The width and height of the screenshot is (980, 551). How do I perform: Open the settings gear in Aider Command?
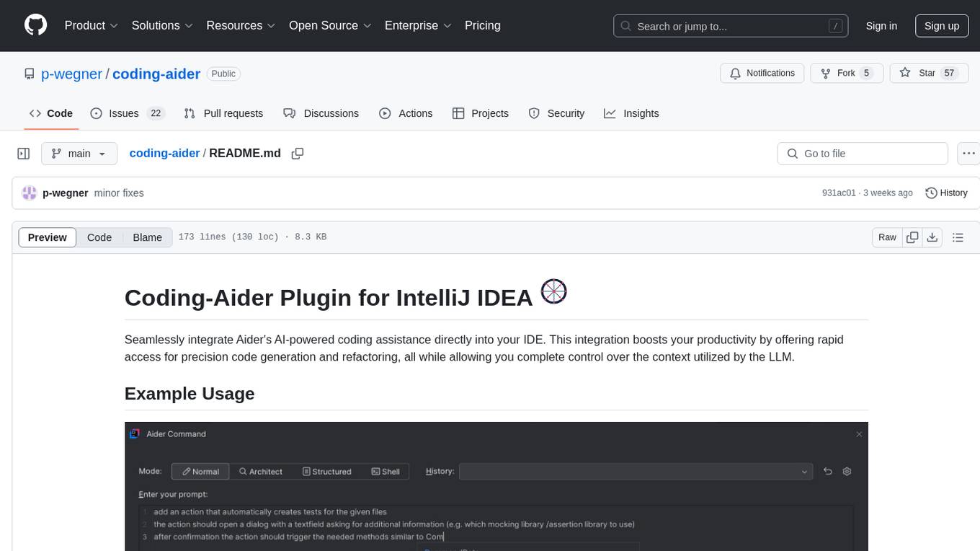tap(847, 472)
